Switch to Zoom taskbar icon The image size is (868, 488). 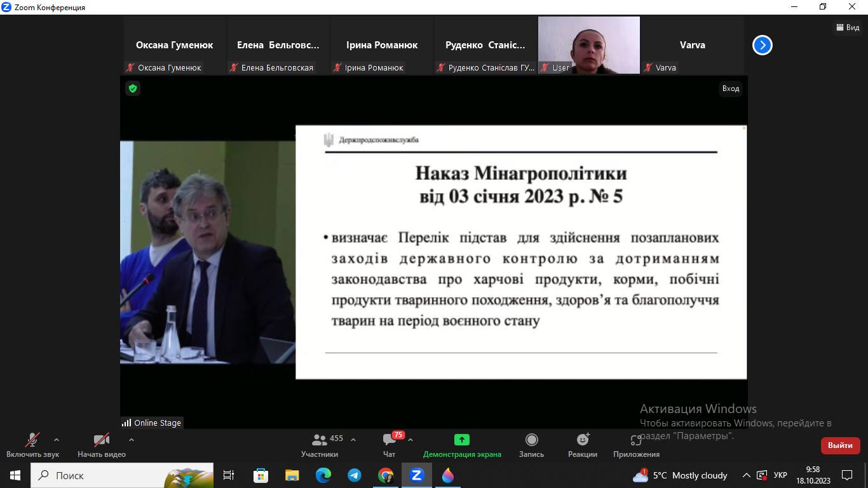click(417, 475)
